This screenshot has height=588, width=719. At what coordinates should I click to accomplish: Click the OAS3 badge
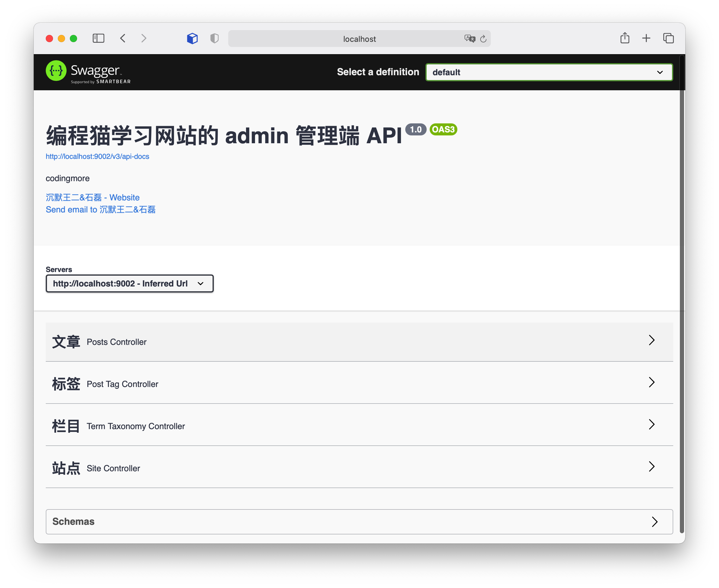tap(443, 129)
